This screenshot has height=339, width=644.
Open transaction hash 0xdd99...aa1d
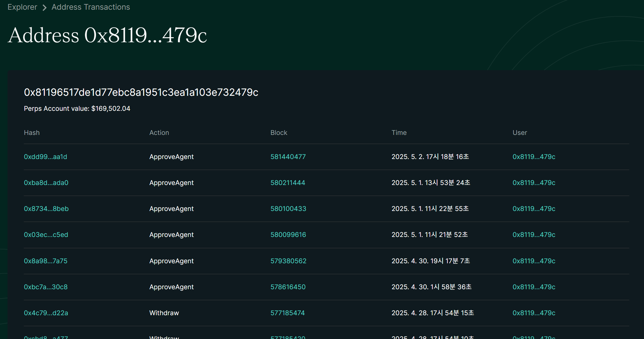45,157
